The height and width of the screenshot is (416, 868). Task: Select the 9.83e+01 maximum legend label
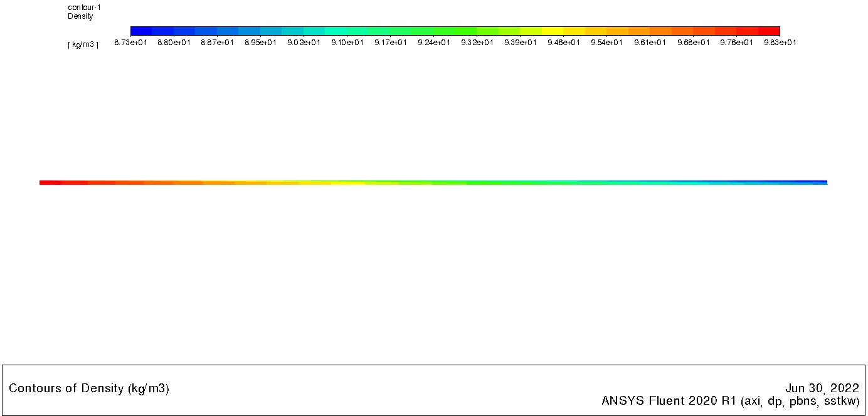(780, 43)
